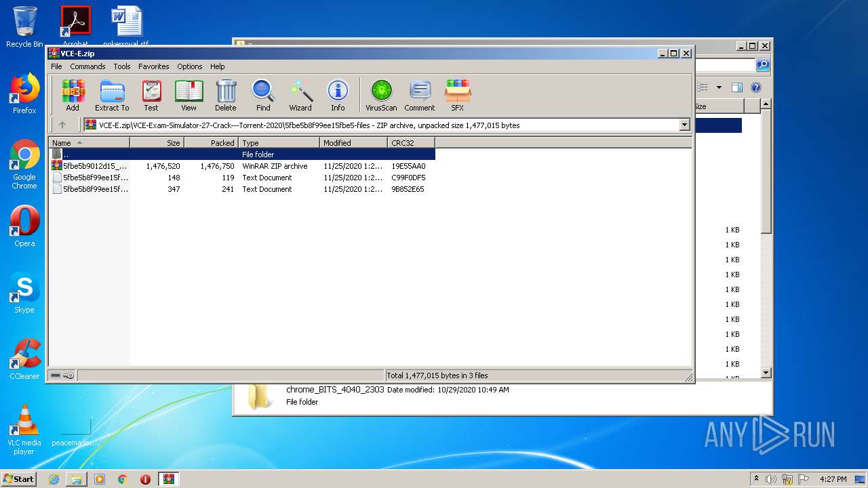This screenshot has height=488, width=868.
Task: Expand the archive path dropdown
Action: coord(684,125)
